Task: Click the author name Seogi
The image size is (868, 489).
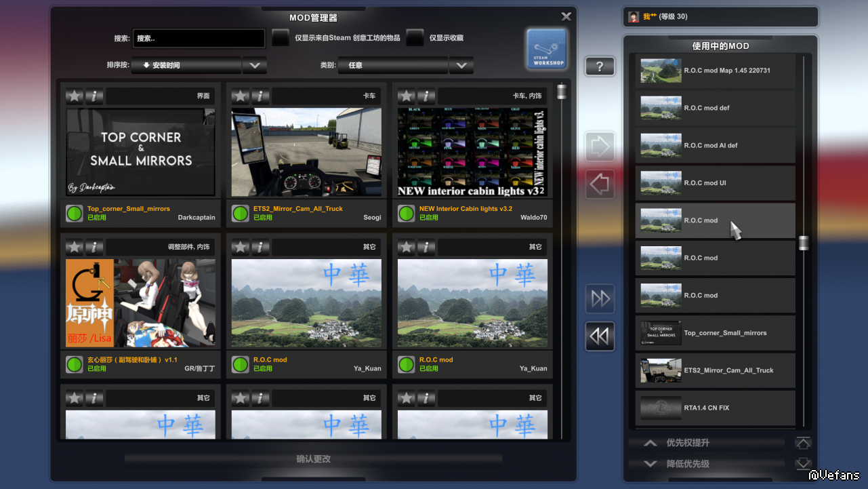Action: pos(373,218)
